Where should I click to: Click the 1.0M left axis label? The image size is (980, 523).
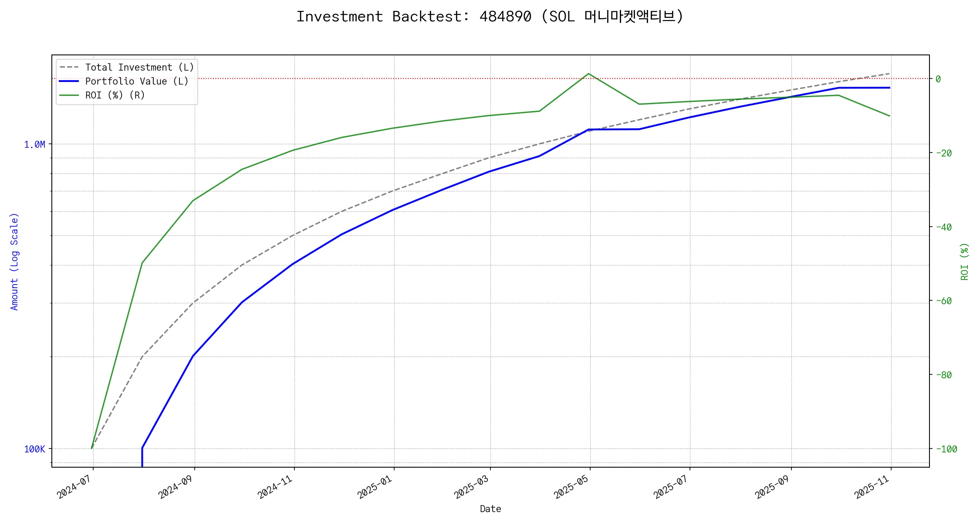pos(34,144)
